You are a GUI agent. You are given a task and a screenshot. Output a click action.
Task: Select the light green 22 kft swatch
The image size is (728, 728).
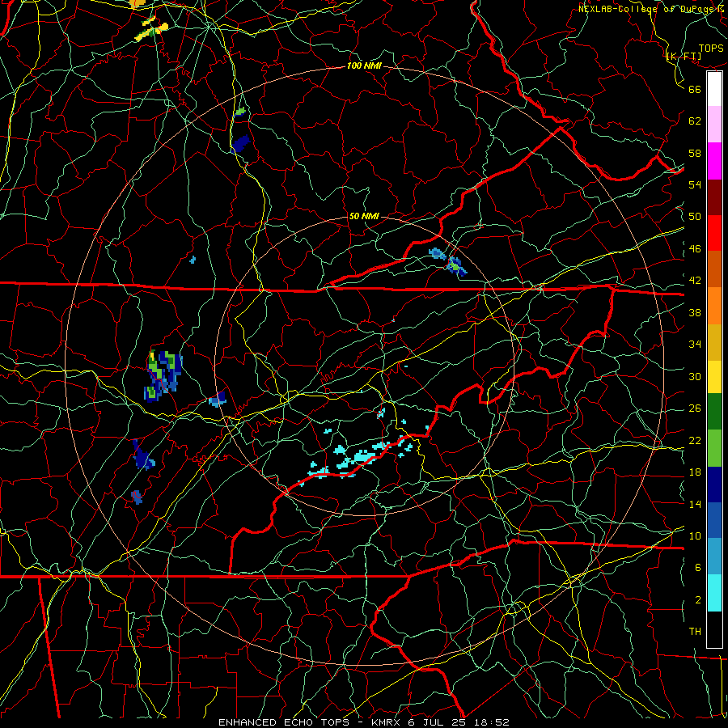[x=714, y=448]
